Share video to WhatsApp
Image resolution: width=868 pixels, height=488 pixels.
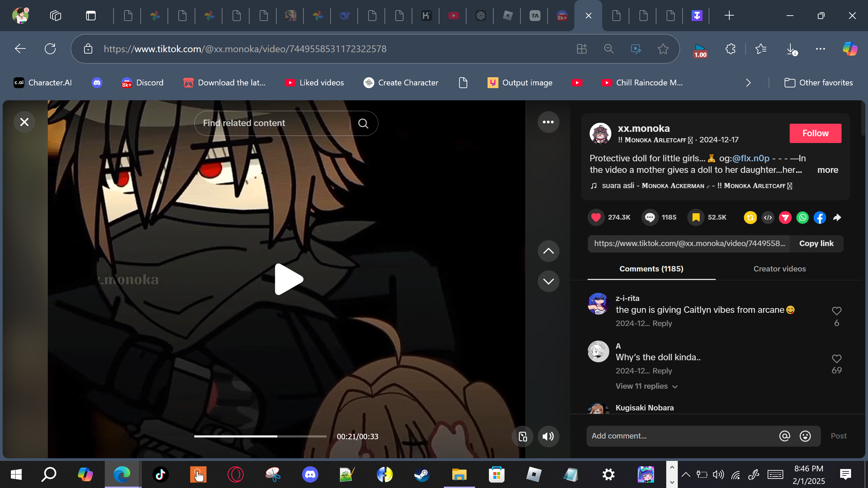point(803,218)
